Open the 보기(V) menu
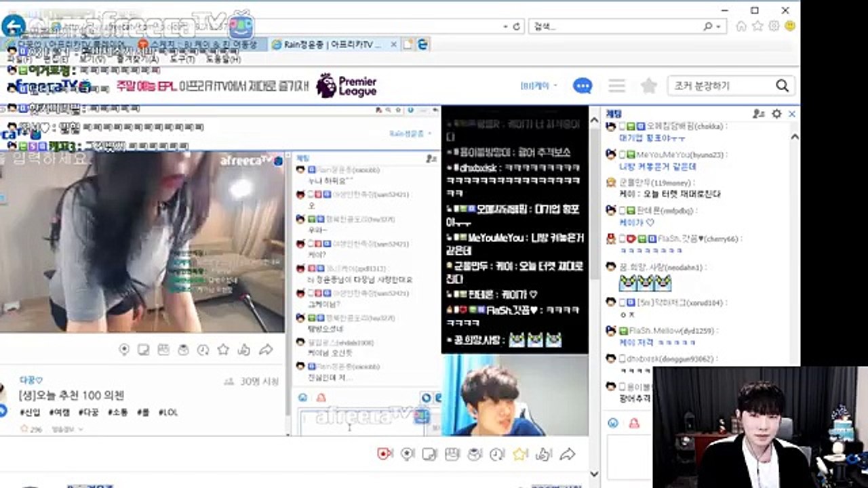868x488 pixels. point(92,59)
